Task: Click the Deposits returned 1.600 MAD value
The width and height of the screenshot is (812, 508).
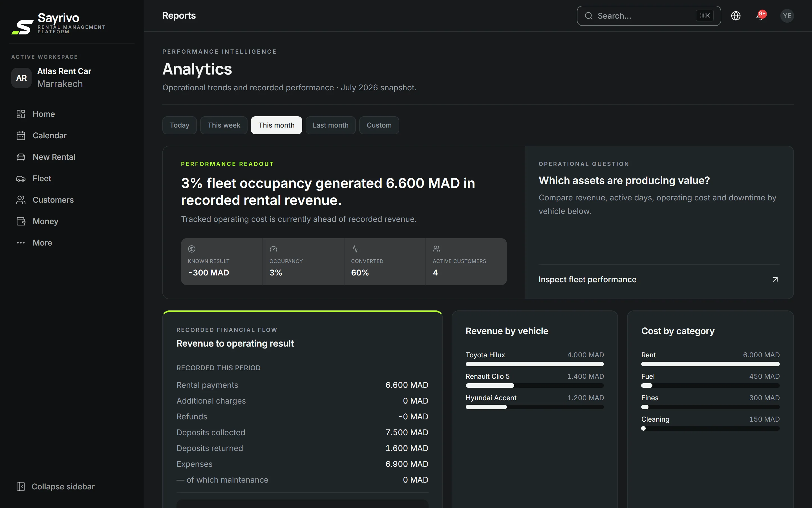Action: pyautogui.click(x=407, y=448)
